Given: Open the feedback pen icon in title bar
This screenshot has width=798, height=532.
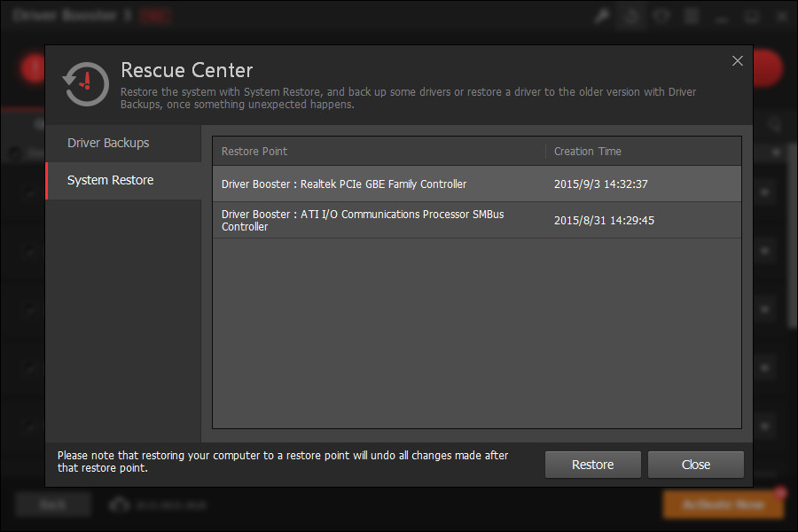Looking at the screenshot, I should pos(601,15).
